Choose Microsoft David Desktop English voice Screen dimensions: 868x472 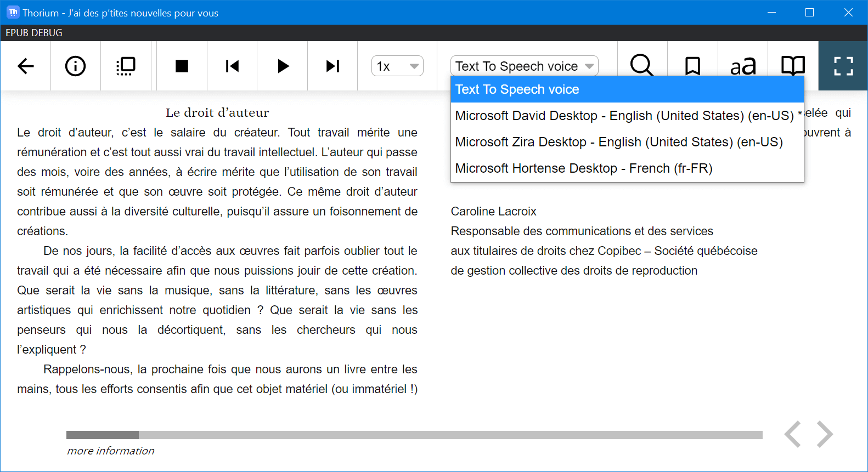tap(627, 116)
